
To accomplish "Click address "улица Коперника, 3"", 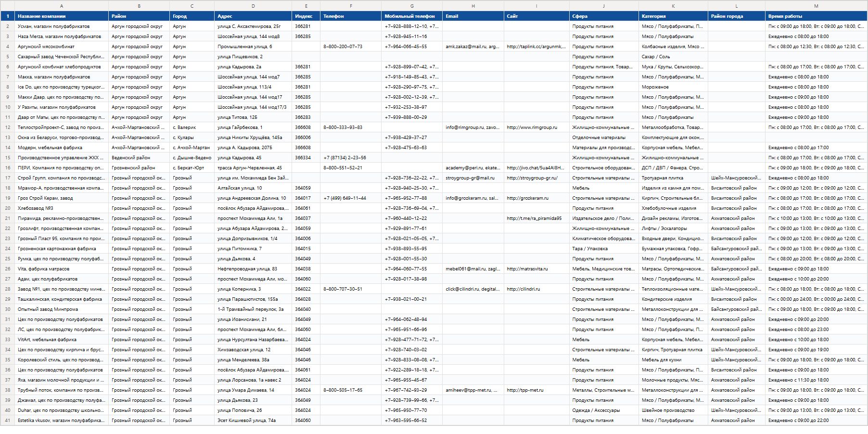I will (253, 289).
